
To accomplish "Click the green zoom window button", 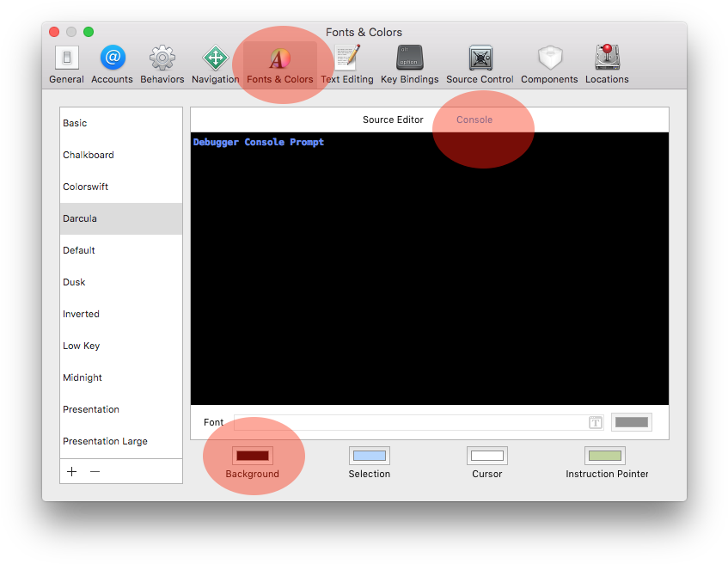I will [89, 32].
